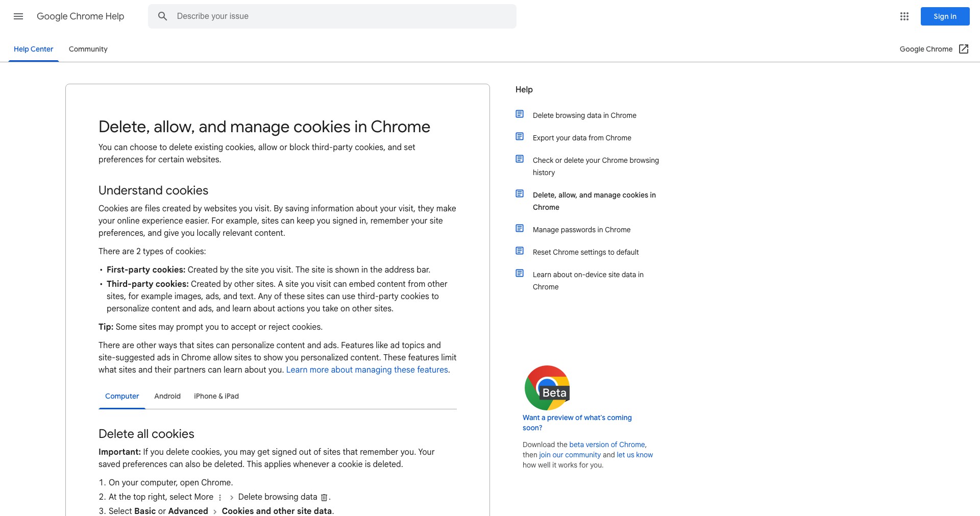Click the Sign in button
The width and height of the screenshot is (980, 516).
945,16
